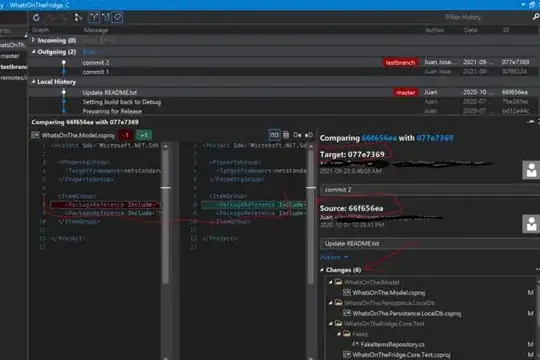Select the Update README.txt commit row

tap(284, 92)
